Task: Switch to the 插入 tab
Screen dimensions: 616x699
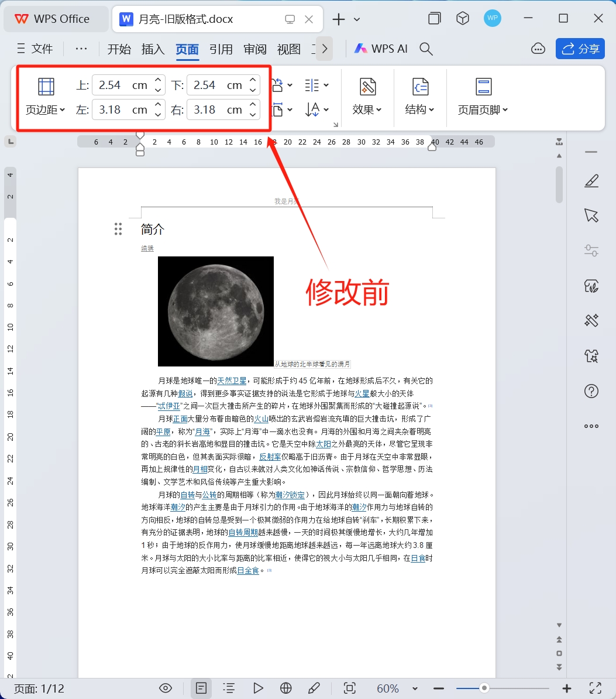Action: coord(153,49)
